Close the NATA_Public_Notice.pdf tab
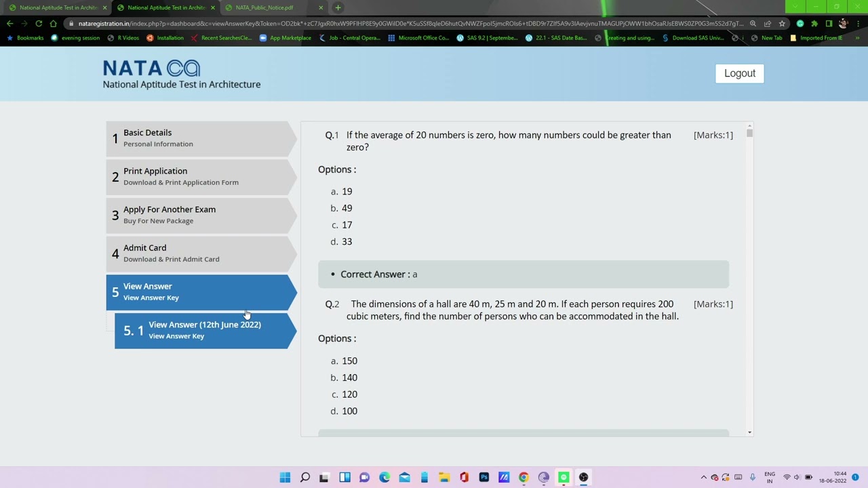868x488 pixels. click(x=320, y=7)
